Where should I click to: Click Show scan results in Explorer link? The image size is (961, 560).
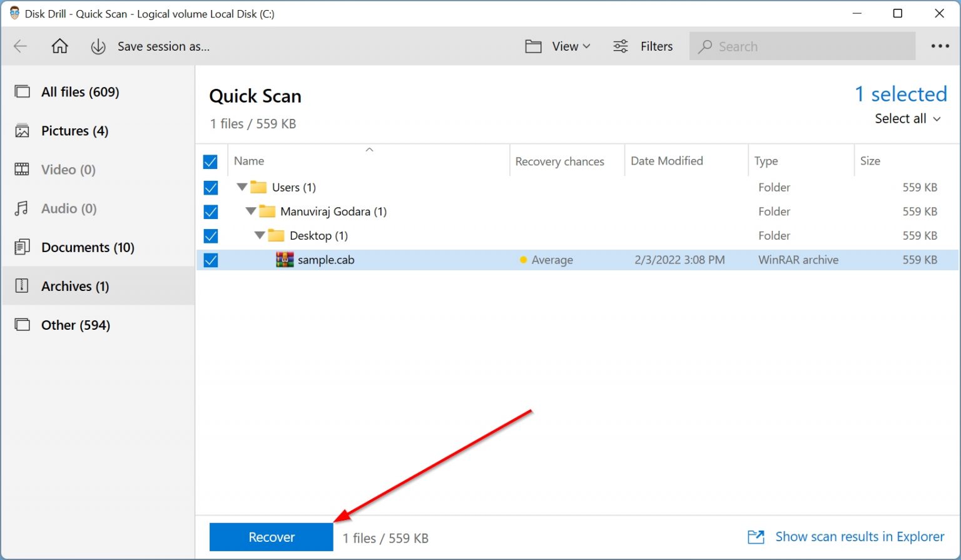[x=859, y=537]
